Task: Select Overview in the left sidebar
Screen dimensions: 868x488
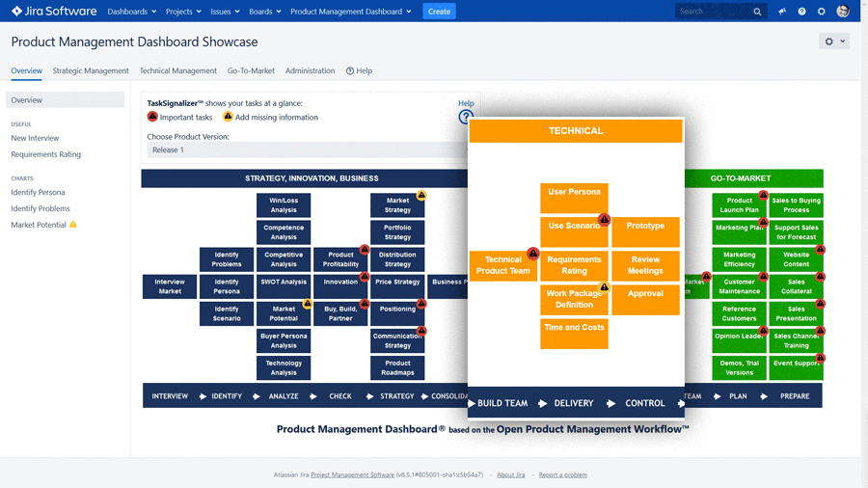Action: click(x=66, y=100)
